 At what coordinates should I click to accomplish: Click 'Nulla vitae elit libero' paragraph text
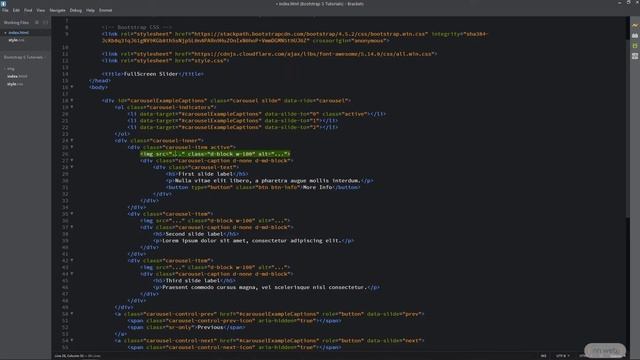point(213,180)
